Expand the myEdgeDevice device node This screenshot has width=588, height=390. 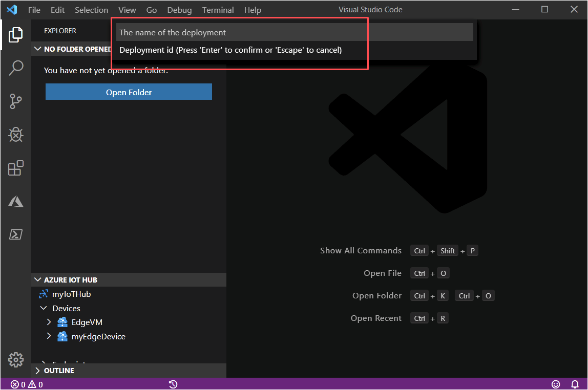(x=49, y=336)
